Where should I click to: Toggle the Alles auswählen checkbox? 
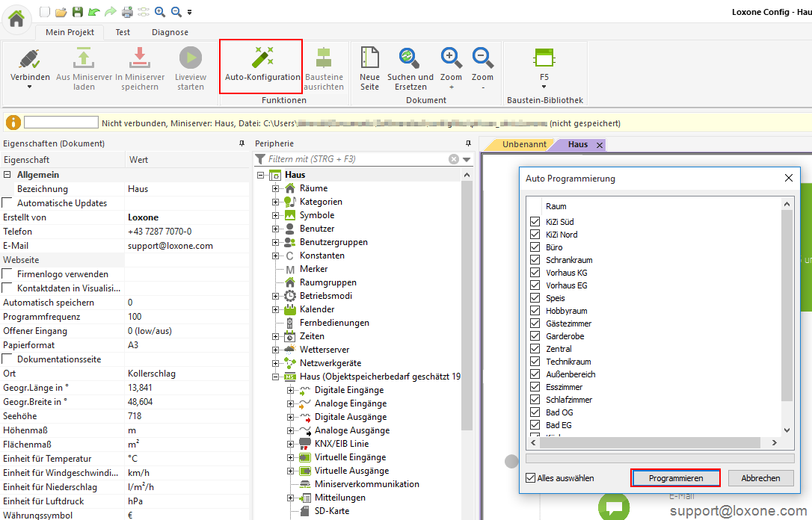pyautogui.click(x=531, y=478)
